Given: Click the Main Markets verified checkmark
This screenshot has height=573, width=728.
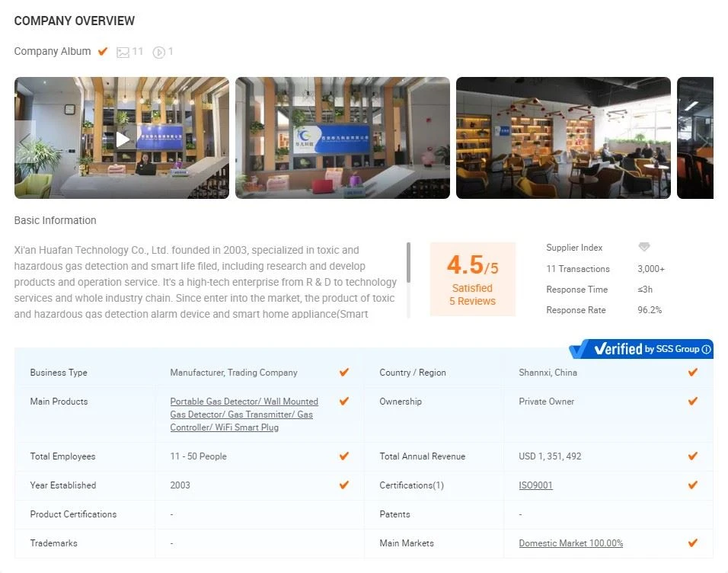Looking at the screenshot, I should point(693,543).
